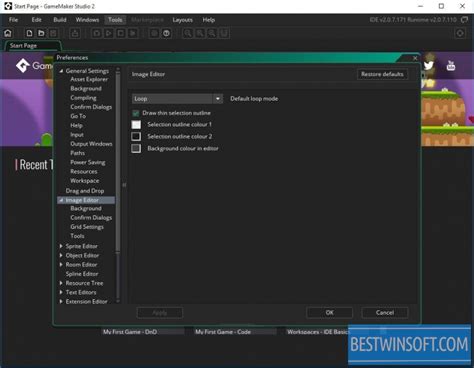This screenshot has width=474, height=368.
Task: Expand the Text Editors tree node
Action: [61, 292]
